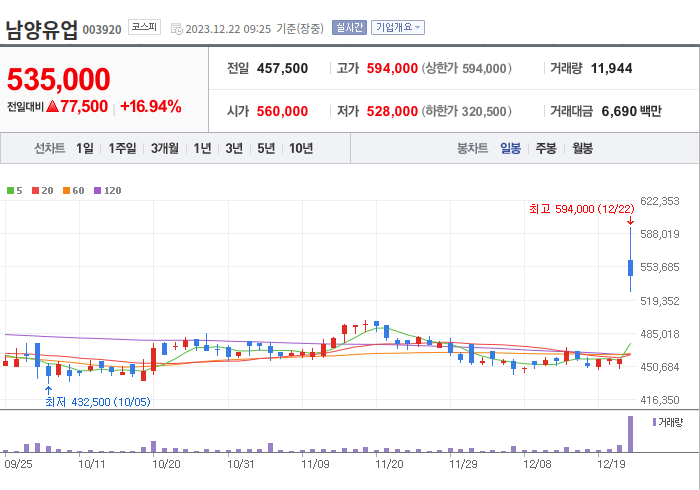Image resolution: width=700 pixels, height=490 pixels.
Task: Click the 시가 value 560,000
Action: [x=282, y=111]
